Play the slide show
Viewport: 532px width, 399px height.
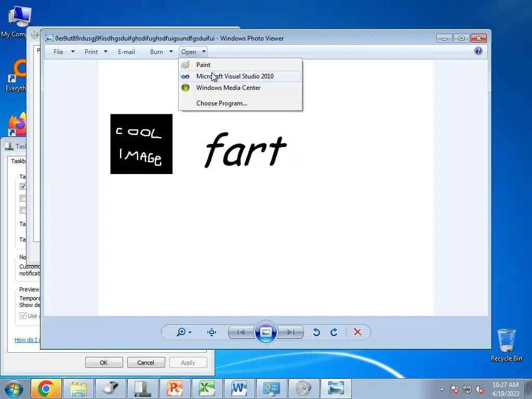pos(265,332)
